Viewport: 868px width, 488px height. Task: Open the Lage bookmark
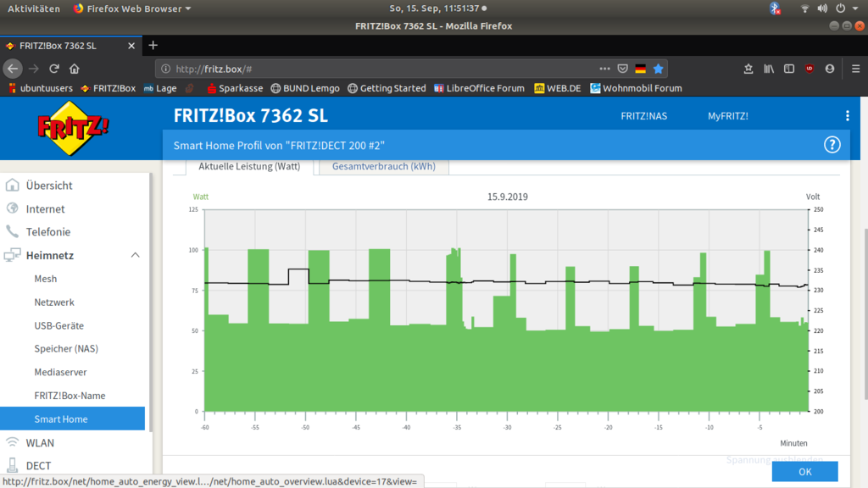(160, 88)
